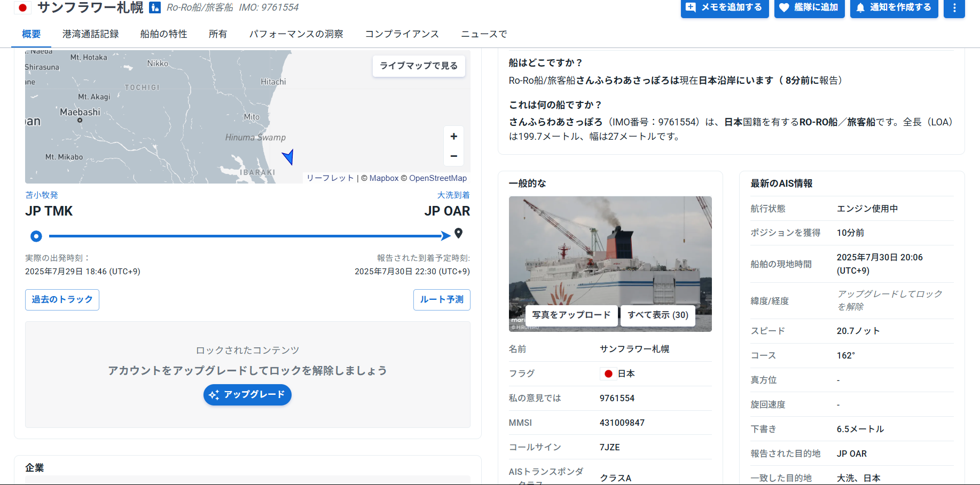Image resolution: width=980 pixels, height=485 pixels.
Task: Click the blue vessel type icon by title
Action: [155, 7]
